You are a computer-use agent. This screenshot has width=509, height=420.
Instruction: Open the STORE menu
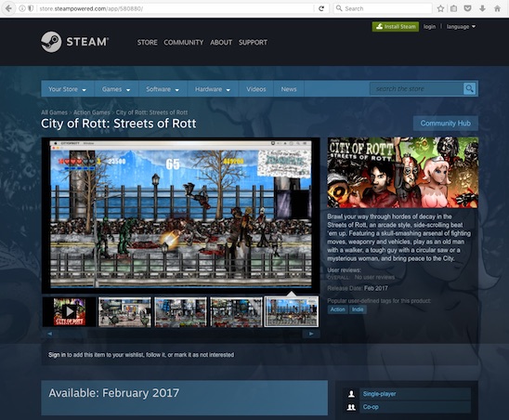(147, 42)
